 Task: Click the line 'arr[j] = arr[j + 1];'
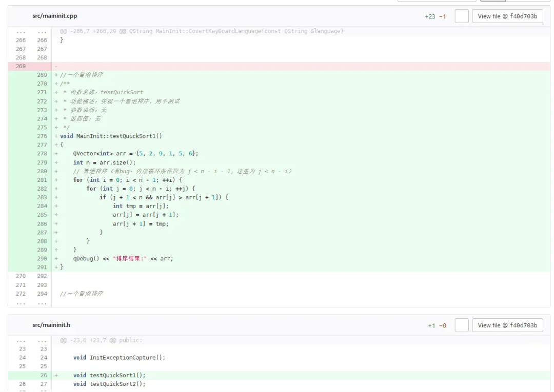pyautogui.click(x=146, y=215)
